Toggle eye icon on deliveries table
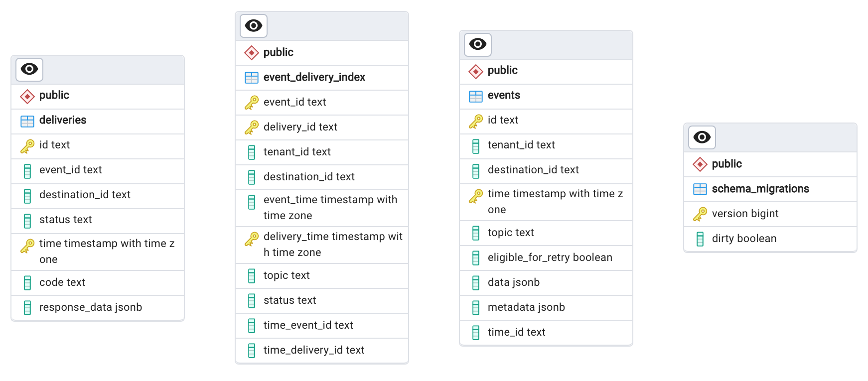Image resolution: width=868 pixels, height=381 pixels. tap(29, 69)
